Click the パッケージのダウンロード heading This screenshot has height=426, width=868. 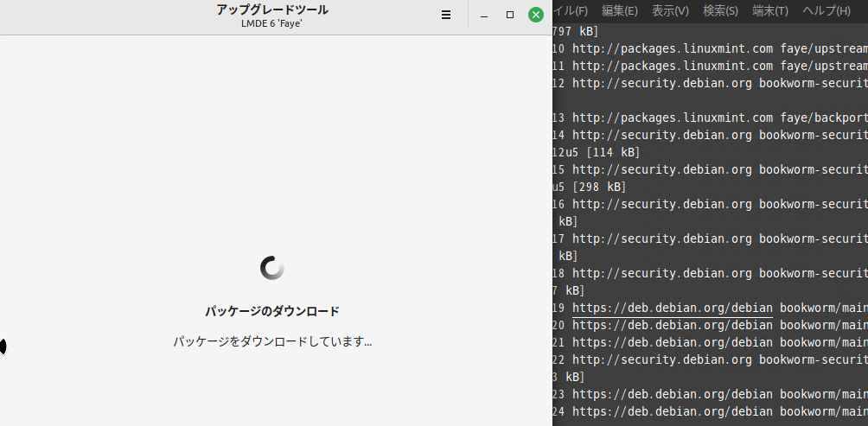(x=271, y=311)
